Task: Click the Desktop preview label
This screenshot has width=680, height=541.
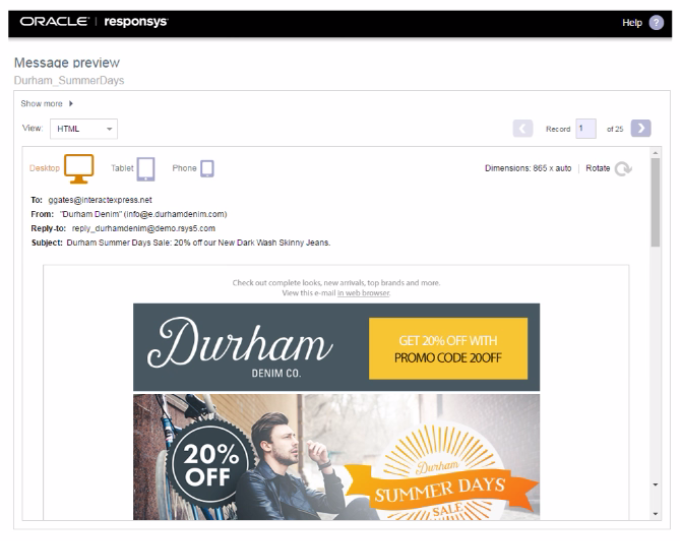Action: pyautogui.click(x=45, y=168)
